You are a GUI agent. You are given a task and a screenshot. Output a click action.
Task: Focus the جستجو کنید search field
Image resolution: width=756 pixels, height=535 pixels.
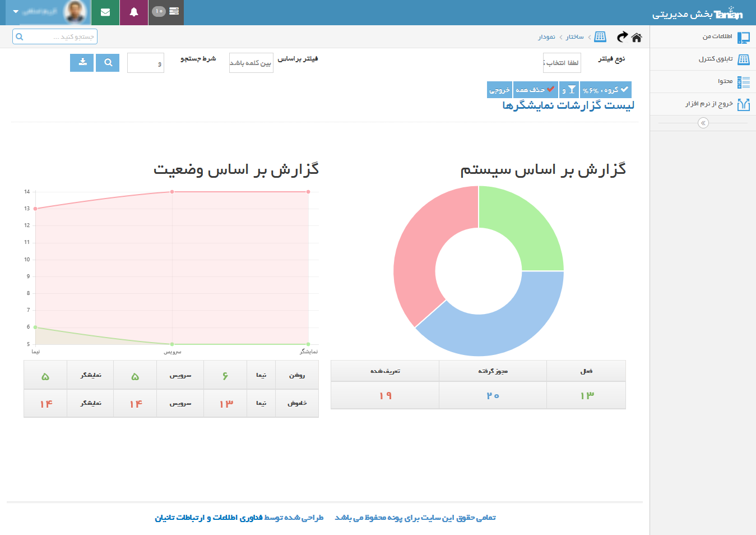55,36
